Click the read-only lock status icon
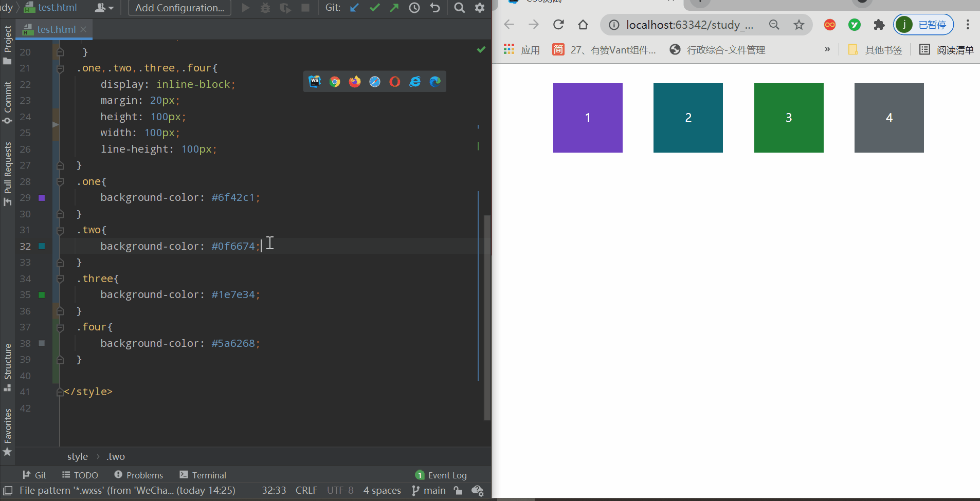The image size is (980, 501). pos(458,491)
